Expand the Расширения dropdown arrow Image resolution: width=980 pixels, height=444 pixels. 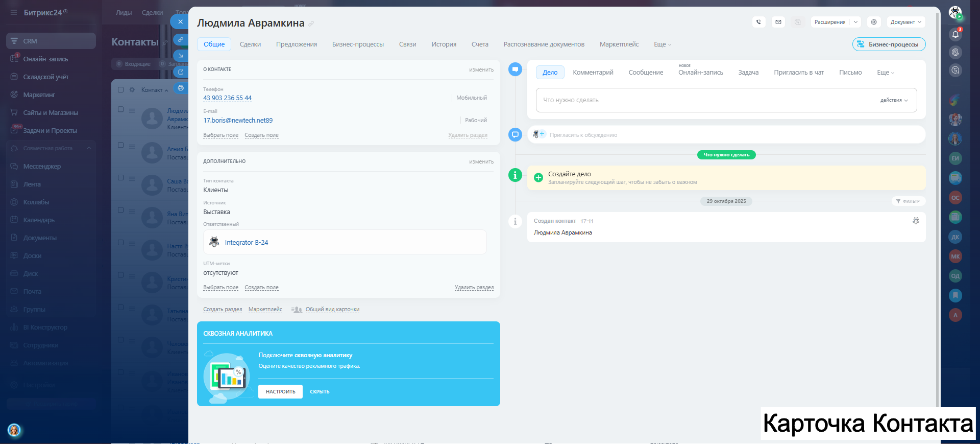pyautogui.click(x=856, y=22)
